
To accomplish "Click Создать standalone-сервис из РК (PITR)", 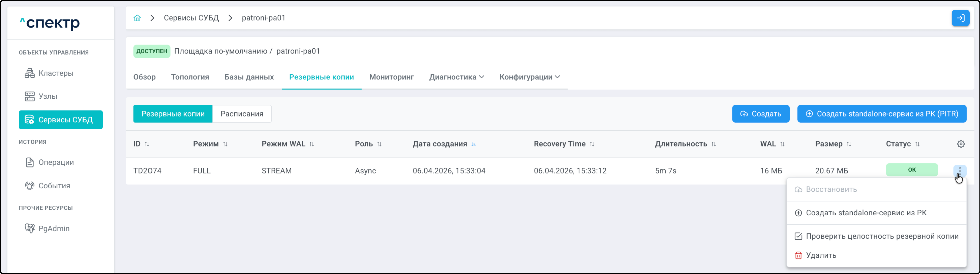I will (881, 114).
